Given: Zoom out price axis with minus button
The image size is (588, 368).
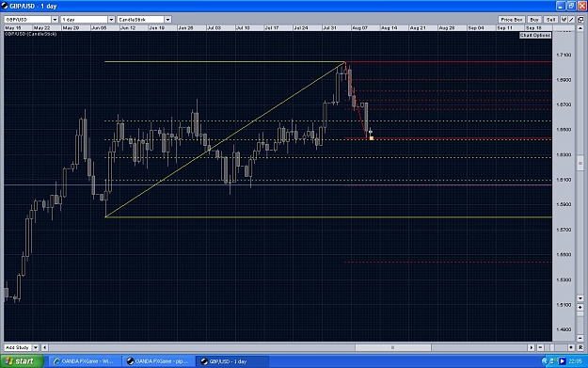Looking at the screenshot, I should [x=580, y=338].
